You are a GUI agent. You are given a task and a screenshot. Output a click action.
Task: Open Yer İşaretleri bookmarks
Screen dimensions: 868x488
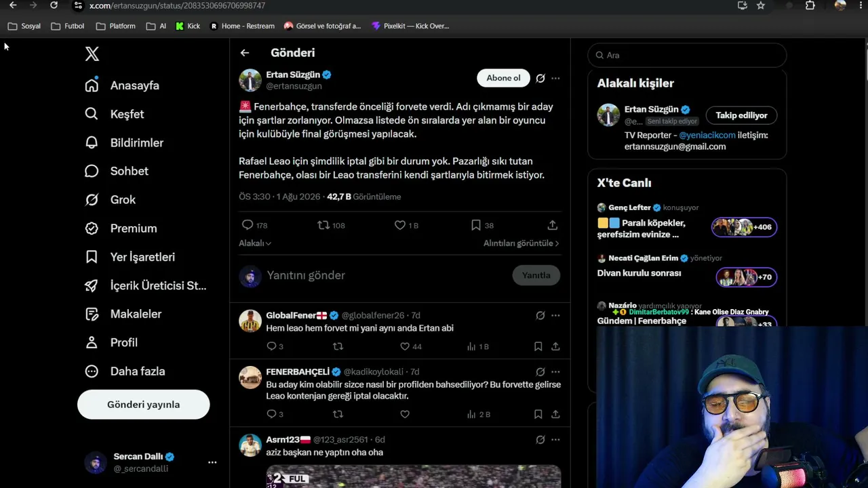pos(130,257)
